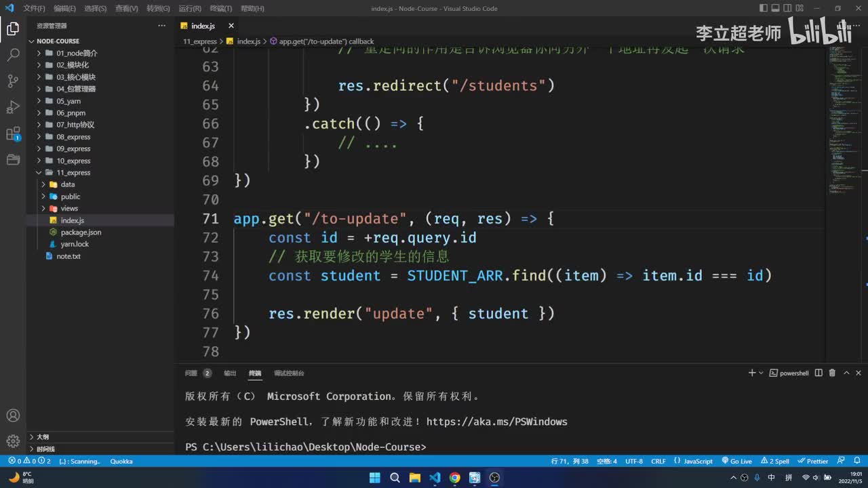Click the Windows Start button

point(375,478)
